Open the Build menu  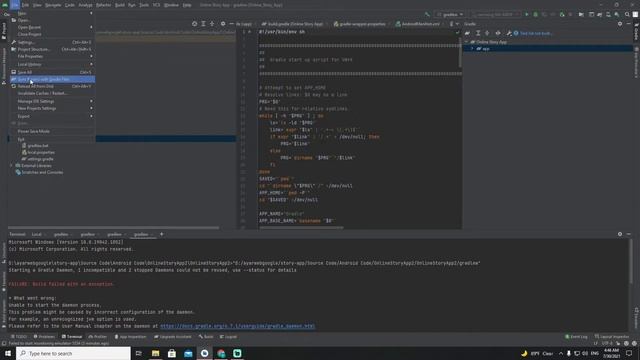120,5
